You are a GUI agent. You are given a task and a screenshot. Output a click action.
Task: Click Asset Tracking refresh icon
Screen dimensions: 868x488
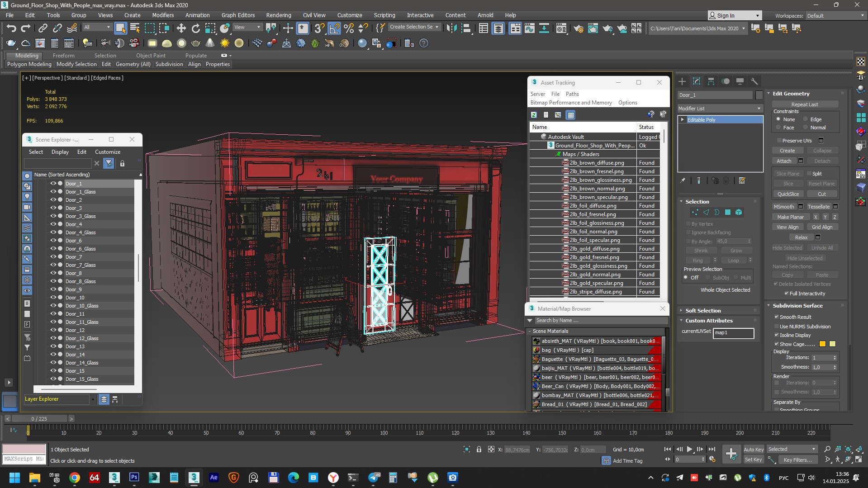point(534,115)
